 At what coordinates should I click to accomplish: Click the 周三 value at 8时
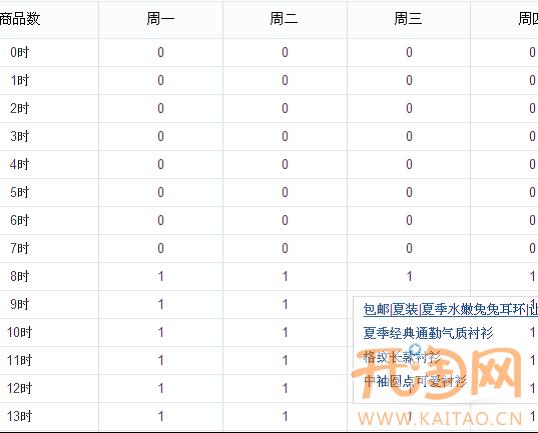pyautogui.click(x=409, y=276)
